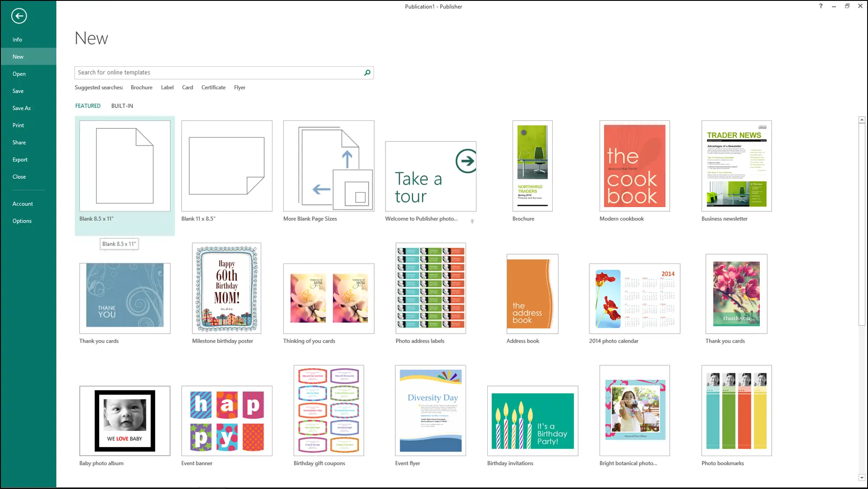Image resolution: width=868 pixels, height=489 pixels.
Task: Open the Print section
Action: pos(18,125)
